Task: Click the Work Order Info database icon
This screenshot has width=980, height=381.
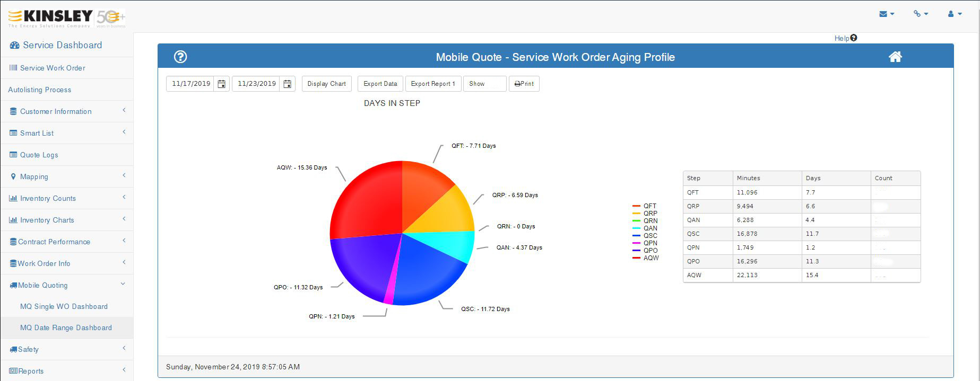Action: click(13, 263)
